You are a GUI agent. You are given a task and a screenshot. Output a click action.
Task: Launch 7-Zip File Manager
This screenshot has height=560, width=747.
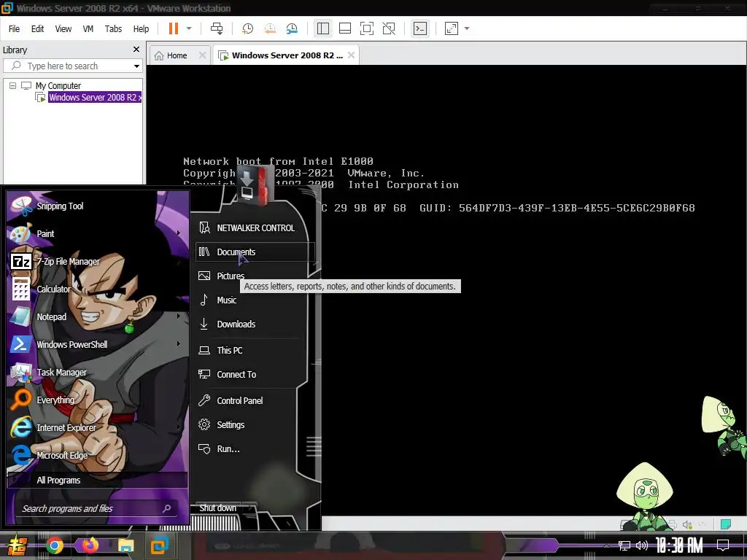click(x=68, y=262)
